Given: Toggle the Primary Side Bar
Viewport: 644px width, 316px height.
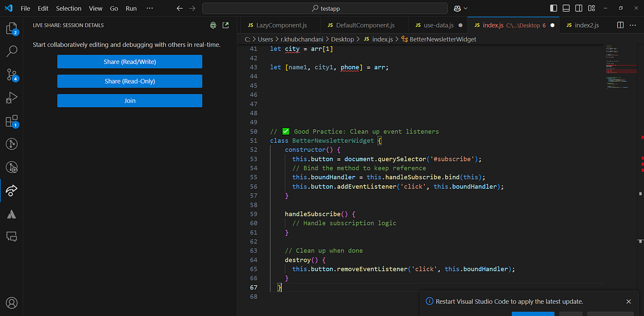Looking at the screenshot, I should (x=554, y=9).
